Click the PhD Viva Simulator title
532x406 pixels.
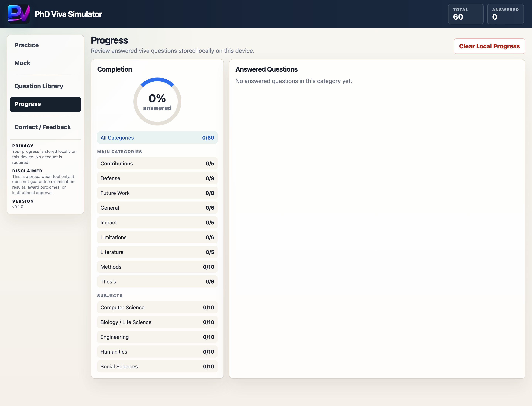coord(68,14)
